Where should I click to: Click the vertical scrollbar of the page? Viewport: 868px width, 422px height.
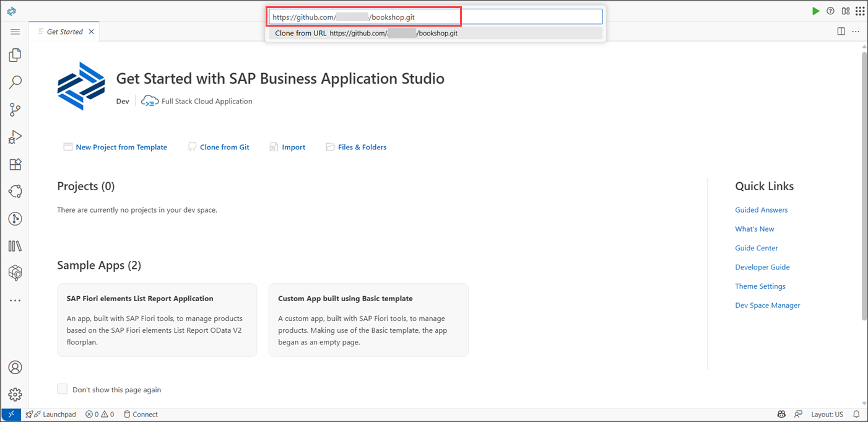point(864,186)
